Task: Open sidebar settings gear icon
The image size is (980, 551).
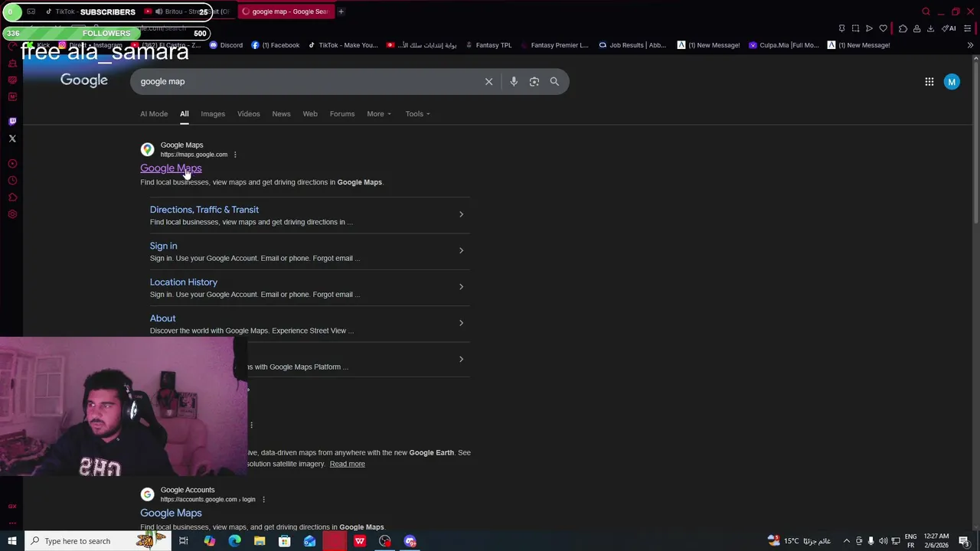Action: (x=12, y=214)
